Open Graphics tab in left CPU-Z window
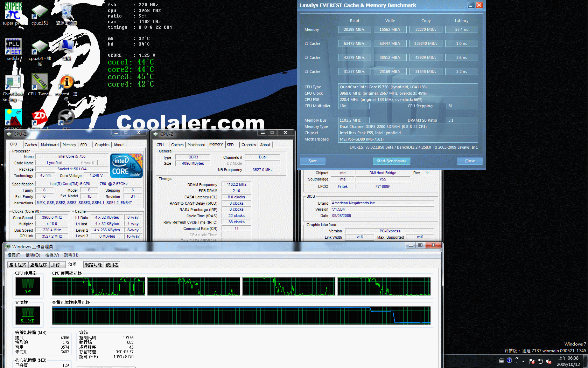The width and height of the screenshot is (588, 368). 102,145
